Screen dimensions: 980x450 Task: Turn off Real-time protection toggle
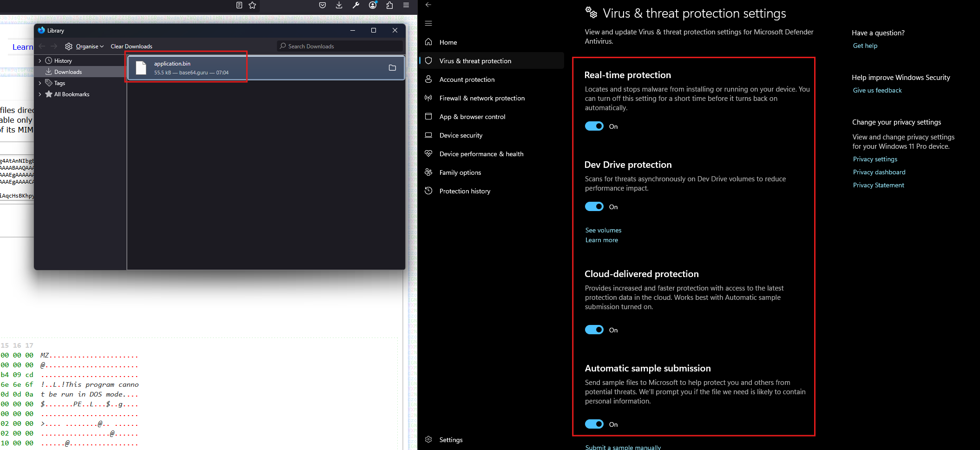(x=594, y=126)
